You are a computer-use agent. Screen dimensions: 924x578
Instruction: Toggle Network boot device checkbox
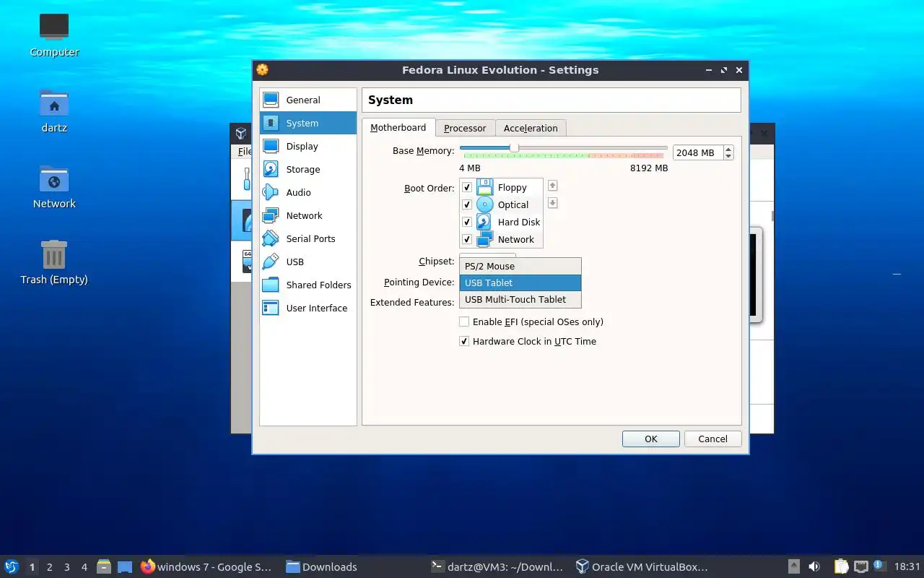pos(467,239)
